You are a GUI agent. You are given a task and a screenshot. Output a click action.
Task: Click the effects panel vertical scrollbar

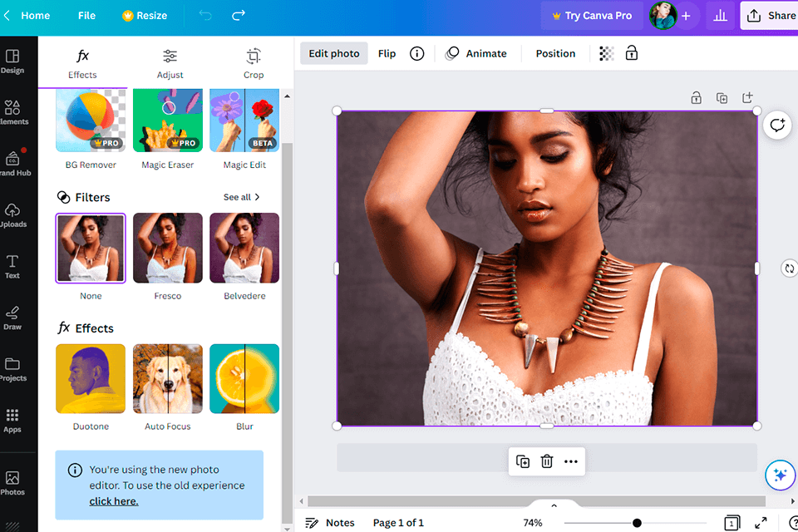pos(287,333)
